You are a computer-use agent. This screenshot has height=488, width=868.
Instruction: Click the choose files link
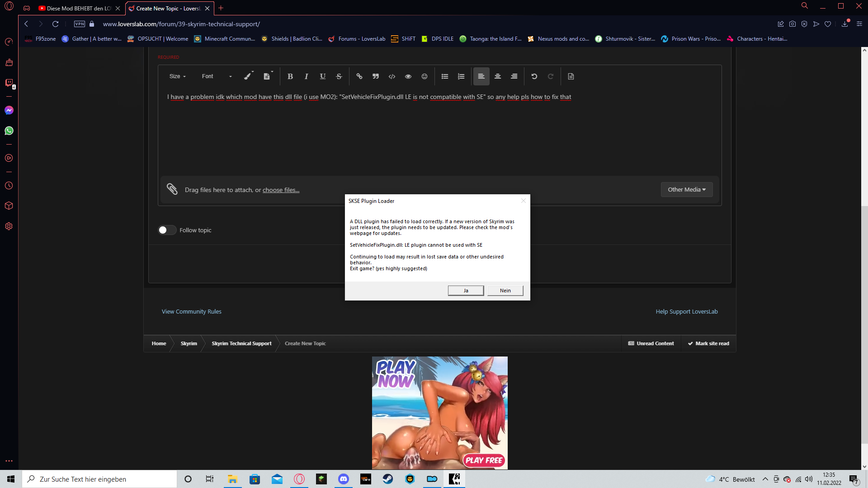(x=281, y=190)
